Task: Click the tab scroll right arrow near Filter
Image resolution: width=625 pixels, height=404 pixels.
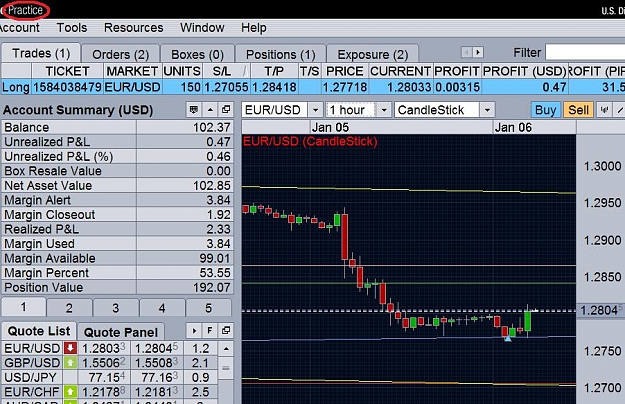Action: [478, 52]
